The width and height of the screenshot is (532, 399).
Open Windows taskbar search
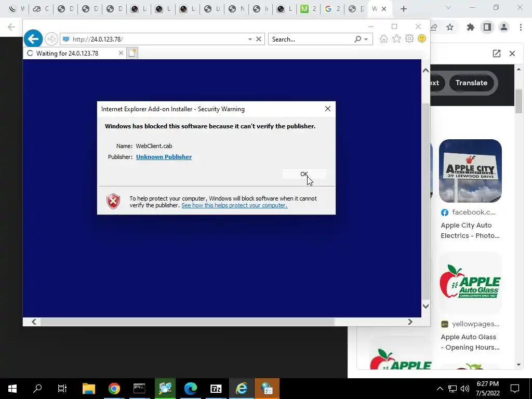pyautogui.click(x=37, y=389)
